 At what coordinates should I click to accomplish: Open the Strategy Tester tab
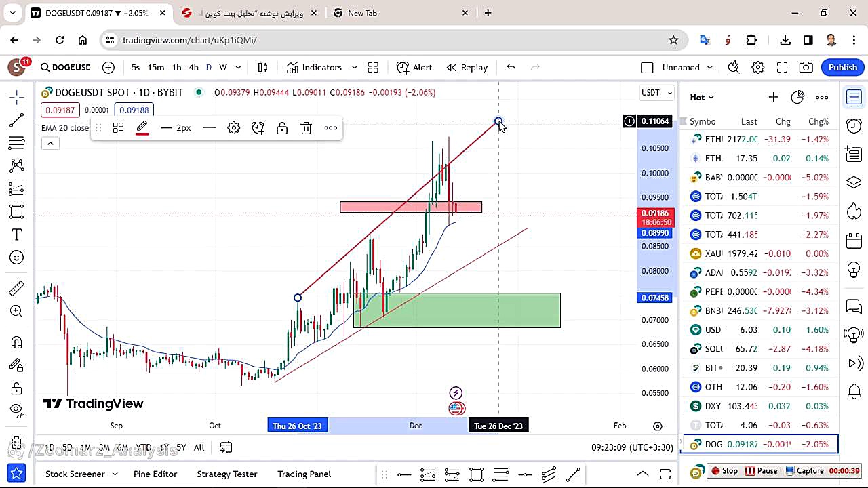226,474
